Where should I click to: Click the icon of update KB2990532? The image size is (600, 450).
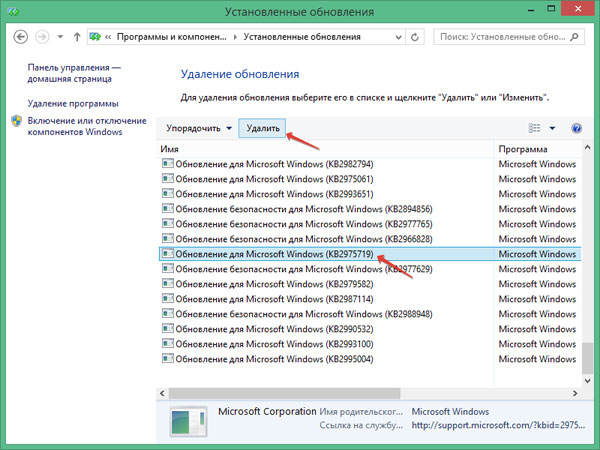tap(168, 328)
